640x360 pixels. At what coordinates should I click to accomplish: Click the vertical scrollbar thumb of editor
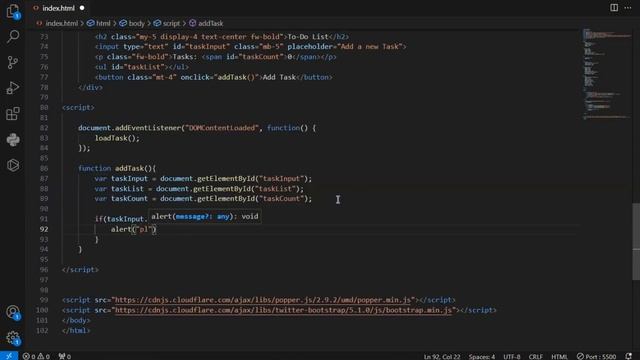[x=636, y=242]
